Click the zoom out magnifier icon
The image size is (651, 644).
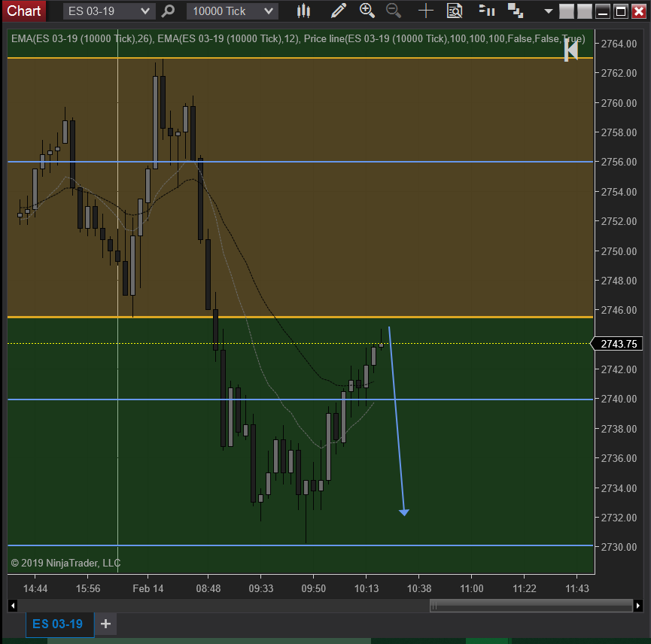click(394, 11)
